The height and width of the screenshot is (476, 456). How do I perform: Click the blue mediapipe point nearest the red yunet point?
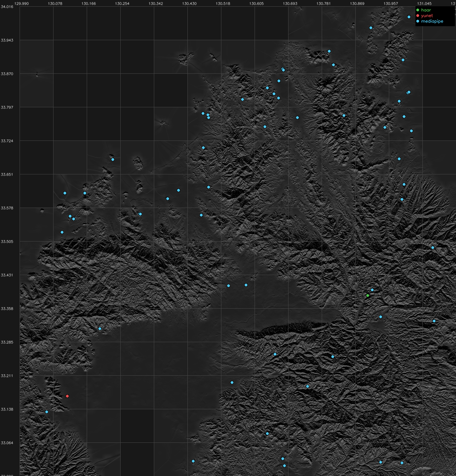(47, 412)
